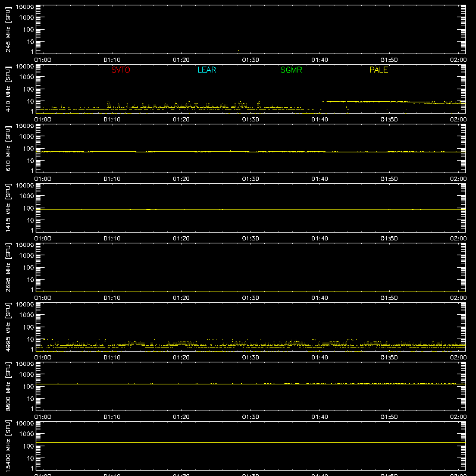Click the 01:20 tick label below 1415 MHz panel
Image resolution: width=476 pixels, height=476 pixels.
click(181, 239)
